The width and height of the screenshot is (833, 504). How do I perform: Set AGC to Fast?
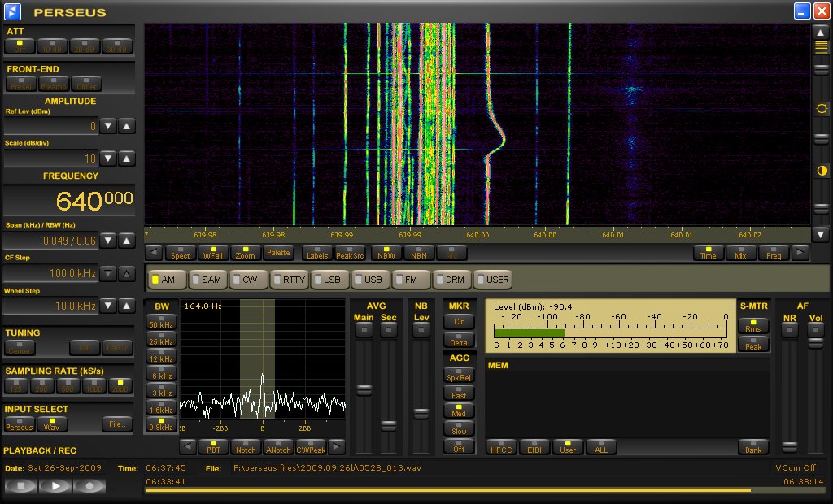459,393
